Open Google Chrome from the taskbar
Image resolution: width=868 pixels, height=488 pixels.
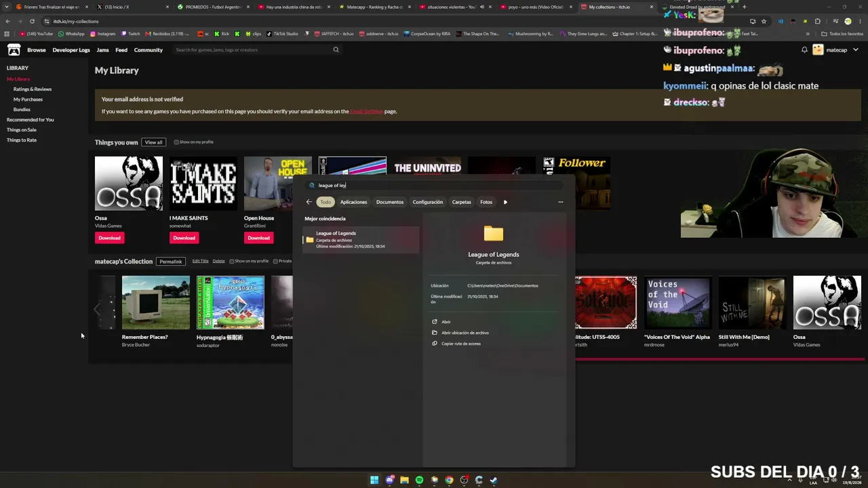(x=449, y=480)
